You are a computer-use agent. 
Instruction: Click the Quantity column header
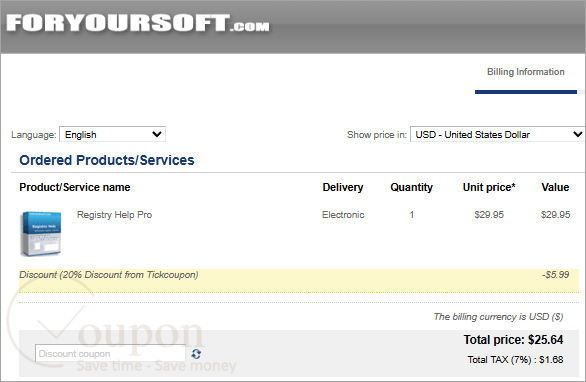[x=411, y=187]
